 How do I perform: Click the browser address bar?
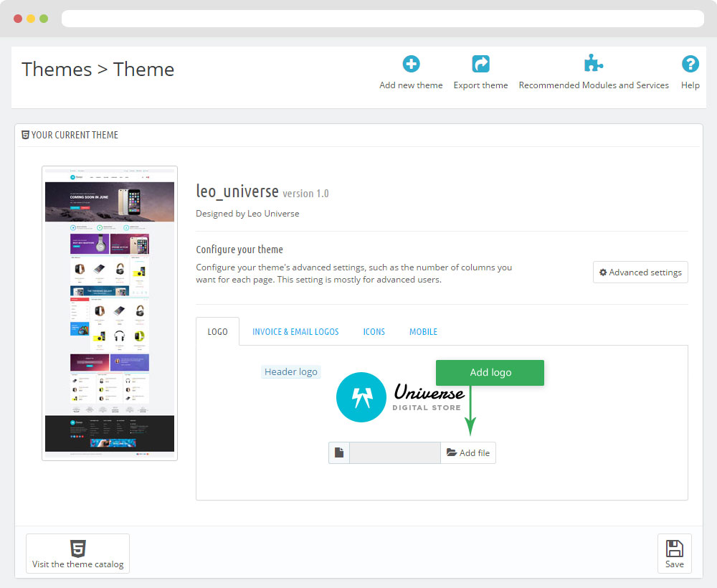tap(382, 19)
